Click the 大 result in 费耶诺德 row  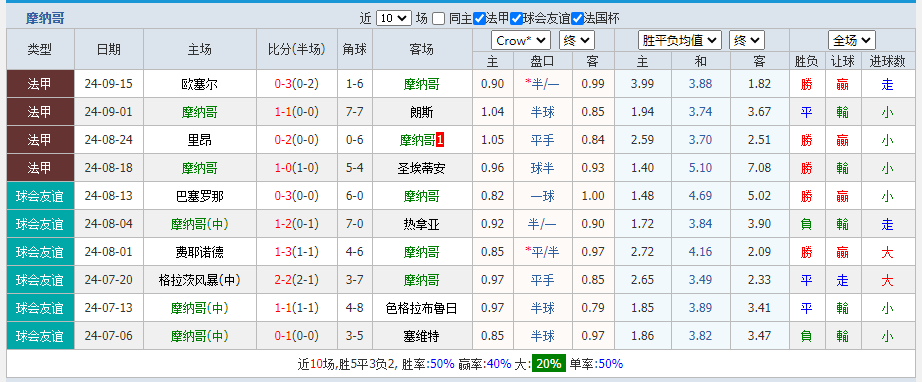tap(887, 252)
